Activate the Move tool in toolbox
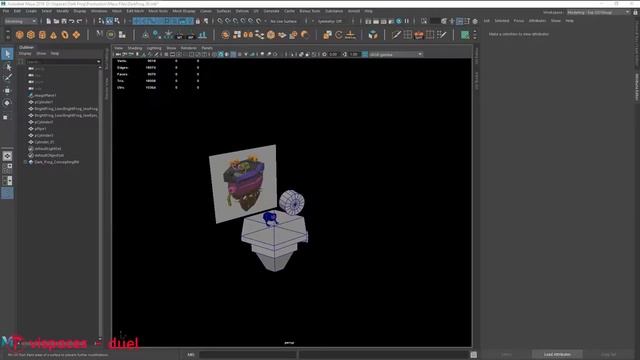Screen dimensions: 640x360 (x=7, y=91)
